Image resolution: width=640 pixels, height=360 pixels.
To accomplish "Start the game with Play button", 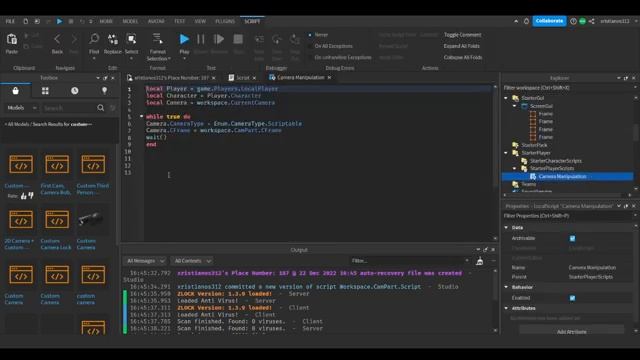I will [x=184, y=39].
